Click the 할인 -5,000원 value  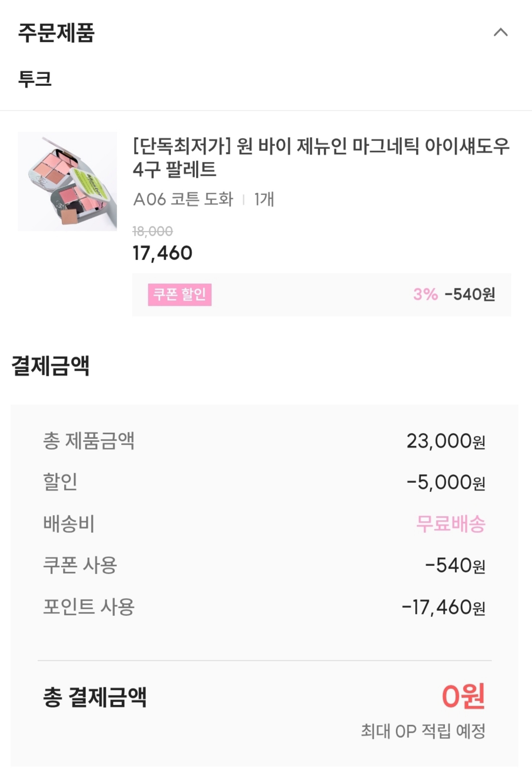(x=446, y=482)
